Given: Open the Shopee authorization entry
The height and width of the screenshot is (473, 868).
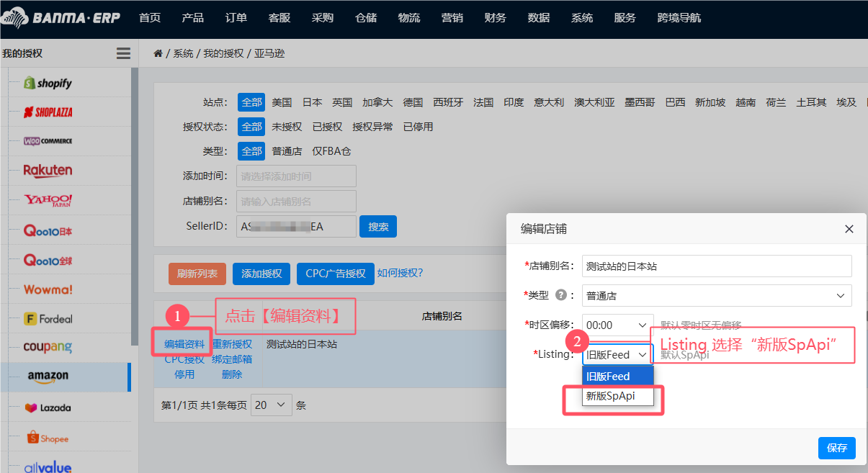Looking at the screenshot, I should point(48,438).
